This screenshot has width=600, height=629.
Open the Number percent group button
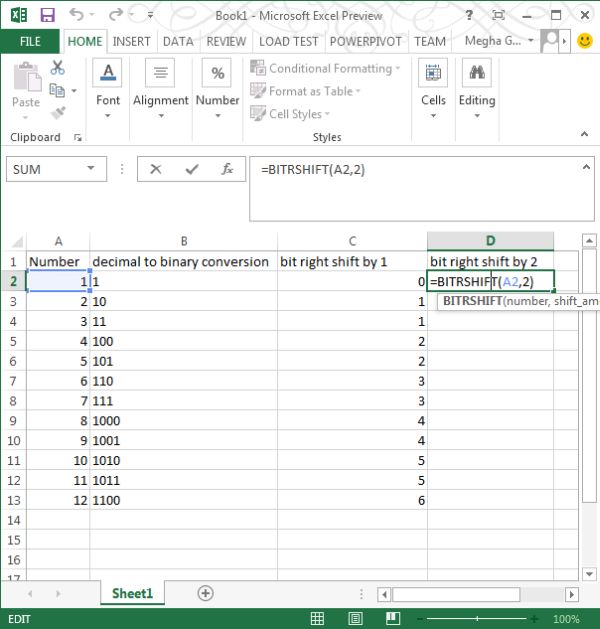(x=217, y=89)
